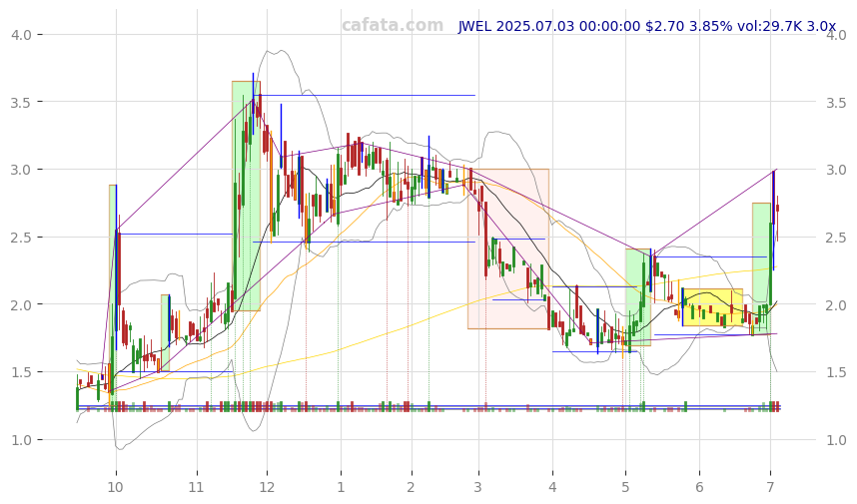Click the x-axis month label 3
The width and height of the screenshot is (857, 504).
point(478,488)
